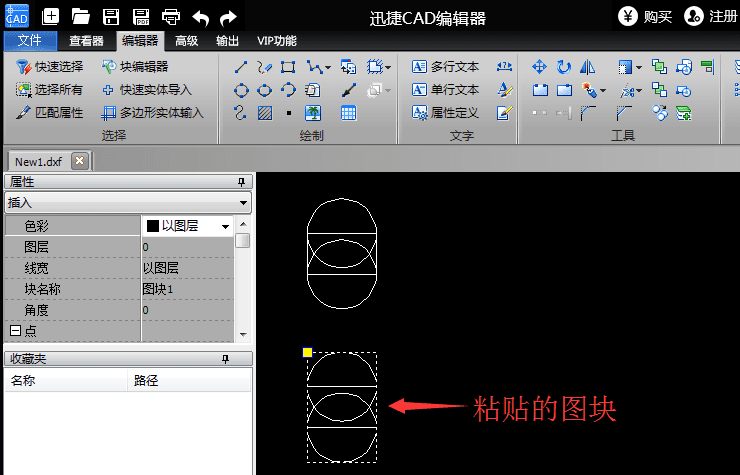Select the Mirror tool
The width and height of the screenshot is (740, 475).
pos(588,67)
